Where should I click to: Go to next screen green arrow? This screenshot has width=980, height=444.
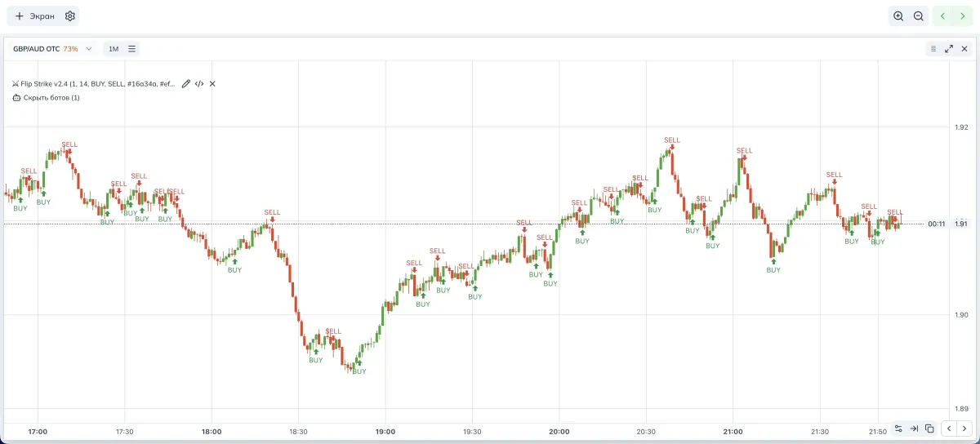963,16
